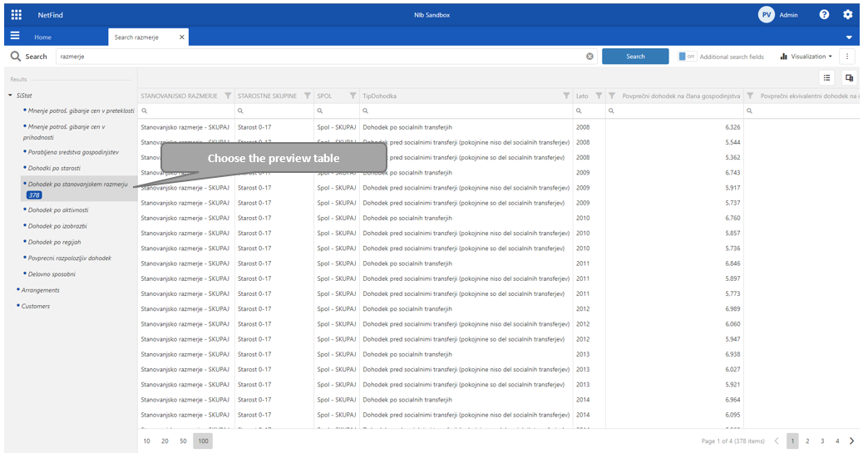
Task: Click the list view icon above the table
Action: click(x=826, y=77)
